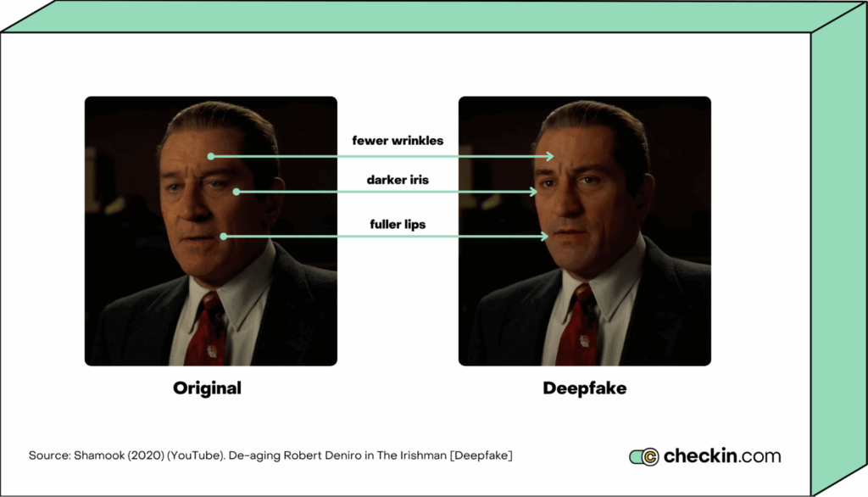868x497 pixels.
Task: Click the 'darker iris' label
Action: [398, 180]
